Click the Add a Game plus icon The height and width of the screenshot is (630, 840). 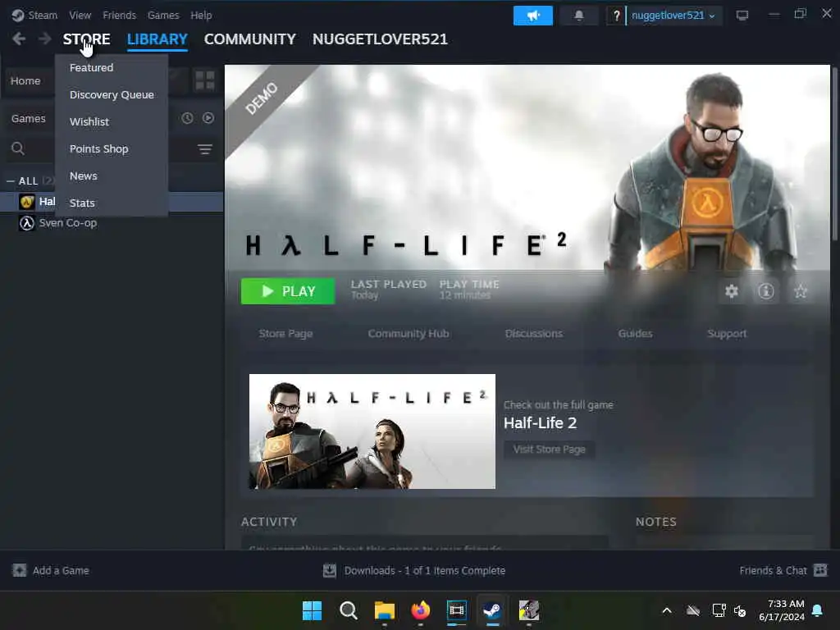[x=20, y=571]
